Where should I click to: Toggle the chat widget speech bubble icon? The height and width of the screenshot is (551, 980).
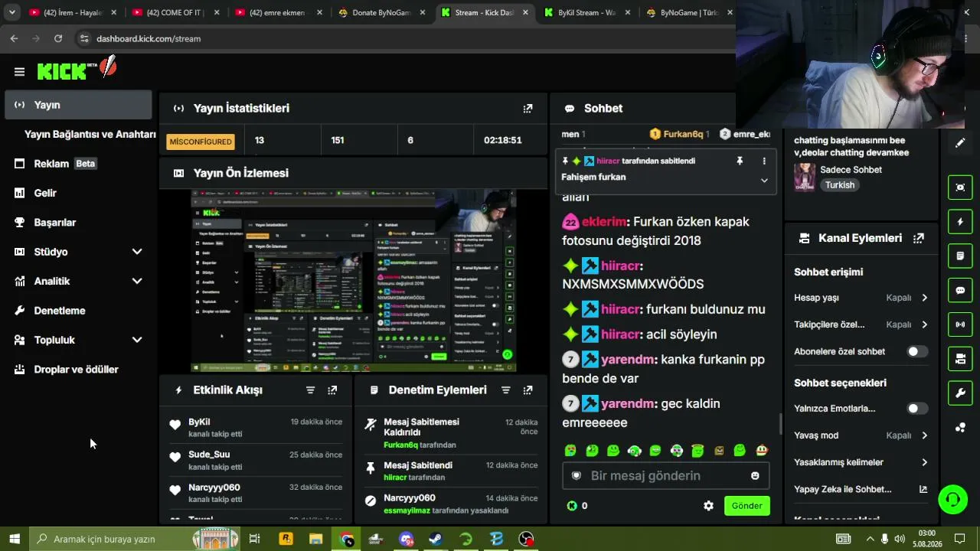coord(960,291)
